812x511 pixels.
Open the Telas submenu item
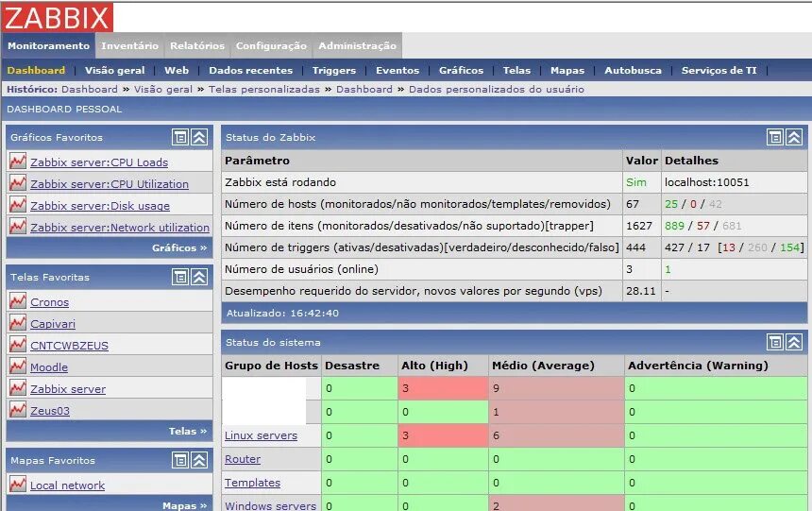pyautogui.click(x=516, y=70)
